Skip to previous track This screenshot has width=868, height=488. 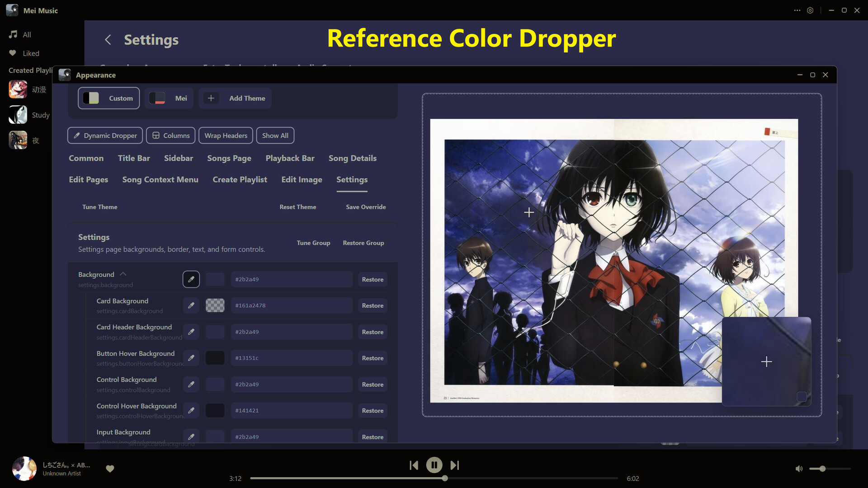(414, 465)
